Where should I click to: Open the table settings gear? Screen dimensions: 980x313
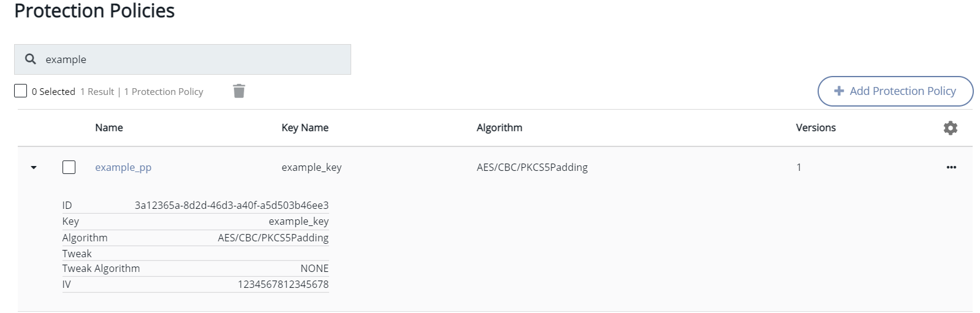950,128
